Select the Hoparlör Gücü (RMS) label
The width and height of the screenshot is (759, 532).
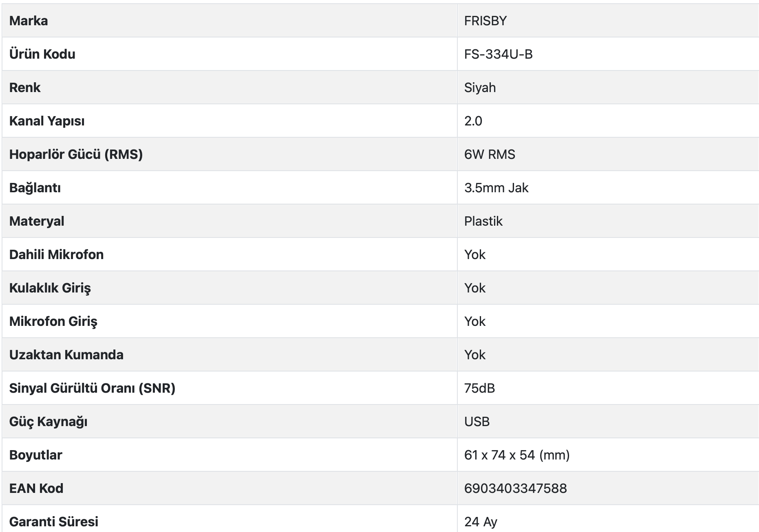point(76,154)
